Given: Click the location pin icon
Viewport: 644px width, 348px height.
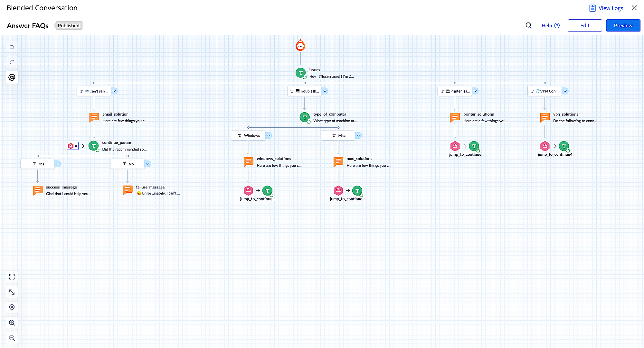Looking at the screenshot, I should pyautogui.click(x=12, y=307).
